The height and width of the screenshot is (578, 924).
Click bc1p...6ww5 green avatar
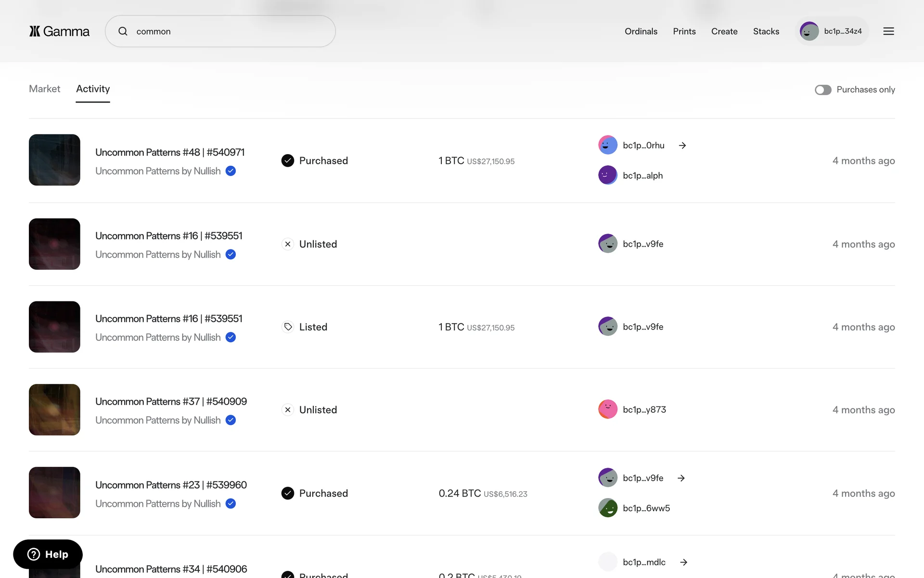click(608, 508)
